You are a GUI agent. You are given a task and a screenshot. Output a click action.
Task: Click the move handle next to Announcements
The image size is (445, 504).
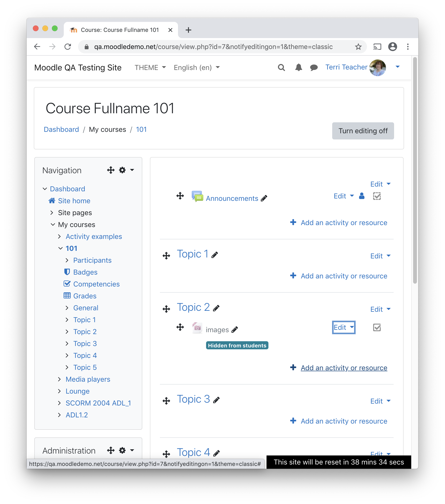[x=180, y=196]
